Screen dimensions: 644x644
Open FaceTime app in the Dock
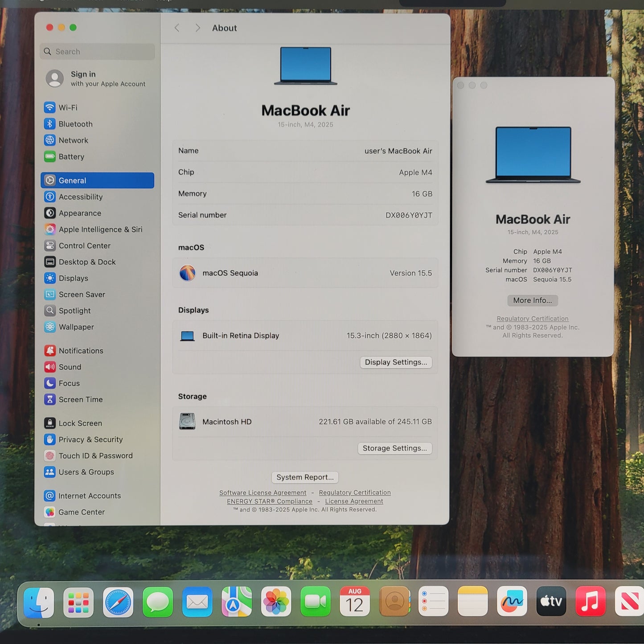point(316,602)
